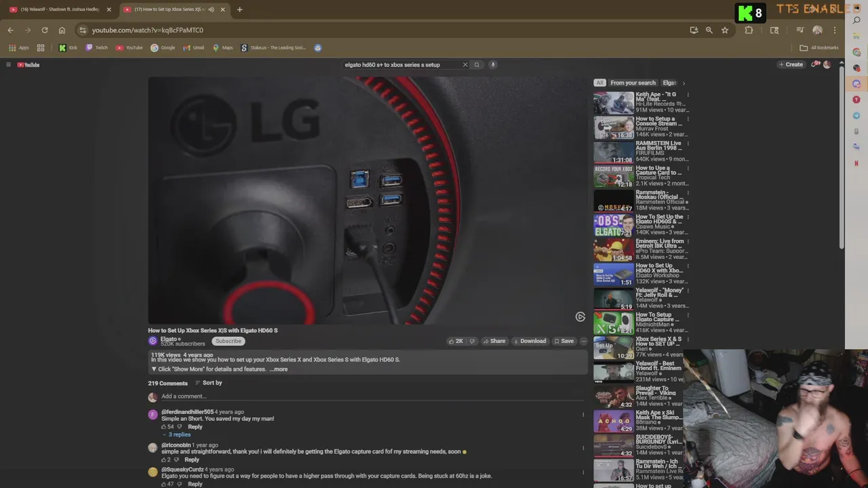Image resolution: width=868 pixels, height=488 pixels.
Task: Clear the YouTube search box text
Action: [x=465, y=65]
